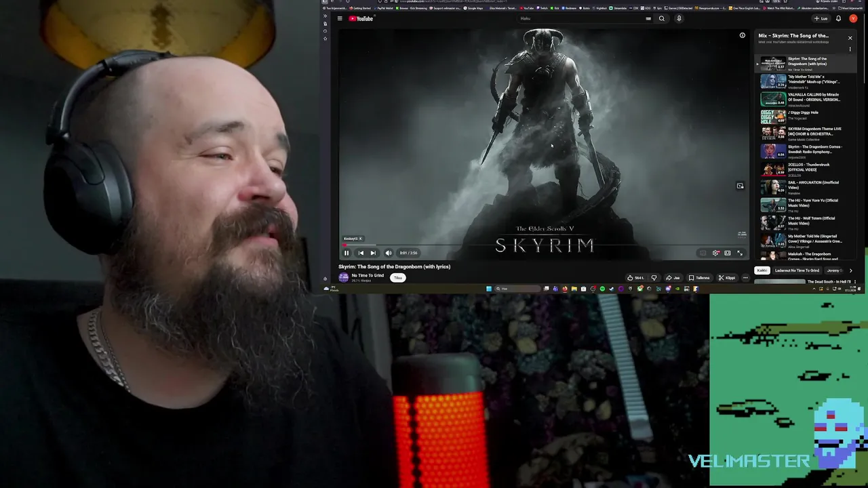Open the info card icon on video
Screen dimensions: 868x488
coord(742,35)
